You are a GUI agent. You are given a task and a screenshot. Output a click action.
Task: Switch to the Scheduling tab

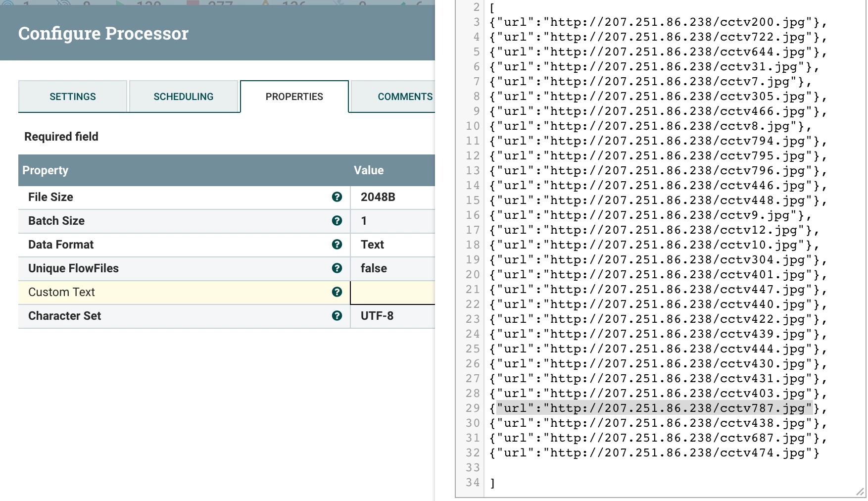184,97
